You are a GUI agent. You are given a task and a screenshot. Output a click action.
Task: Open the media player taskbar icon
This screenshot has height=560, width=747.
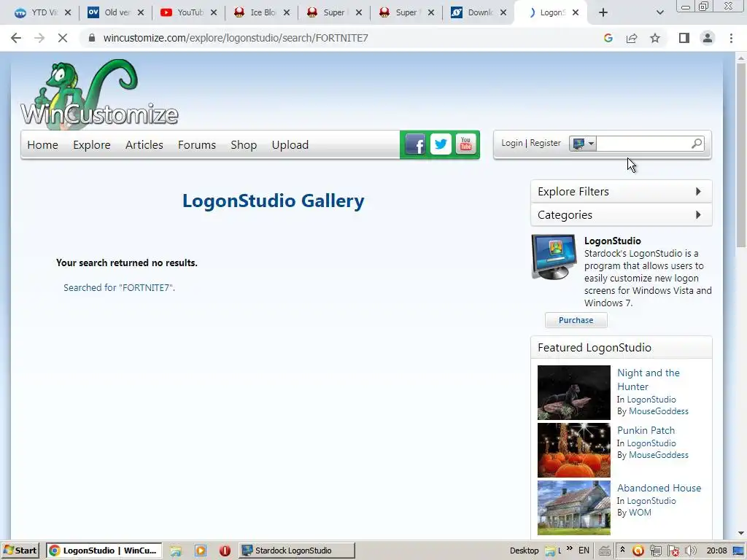[201, 551]
